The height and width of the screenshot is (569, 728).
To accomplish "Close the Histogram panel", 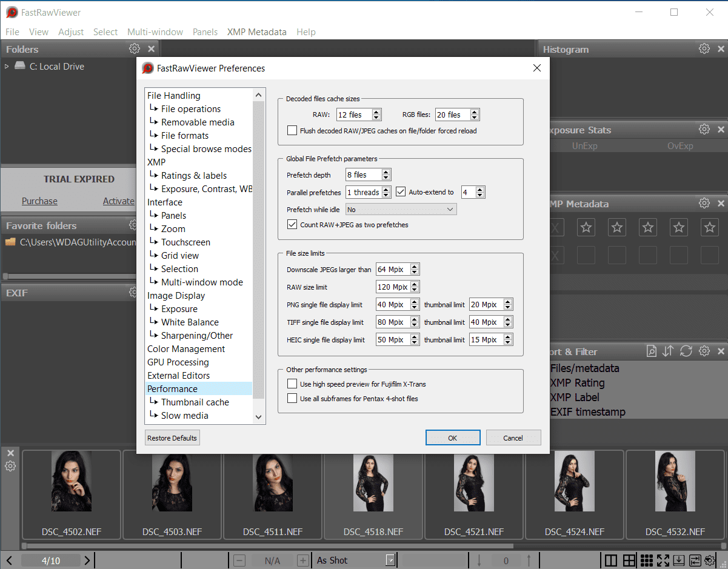I will coord(721,49).
